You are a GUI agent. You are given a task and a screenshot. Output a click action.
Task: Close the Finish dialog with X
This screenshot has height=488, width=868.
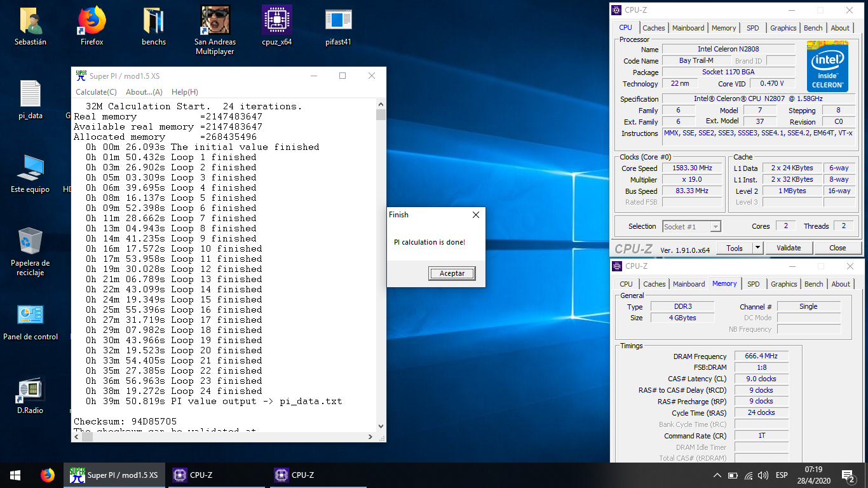click(476, 215)
